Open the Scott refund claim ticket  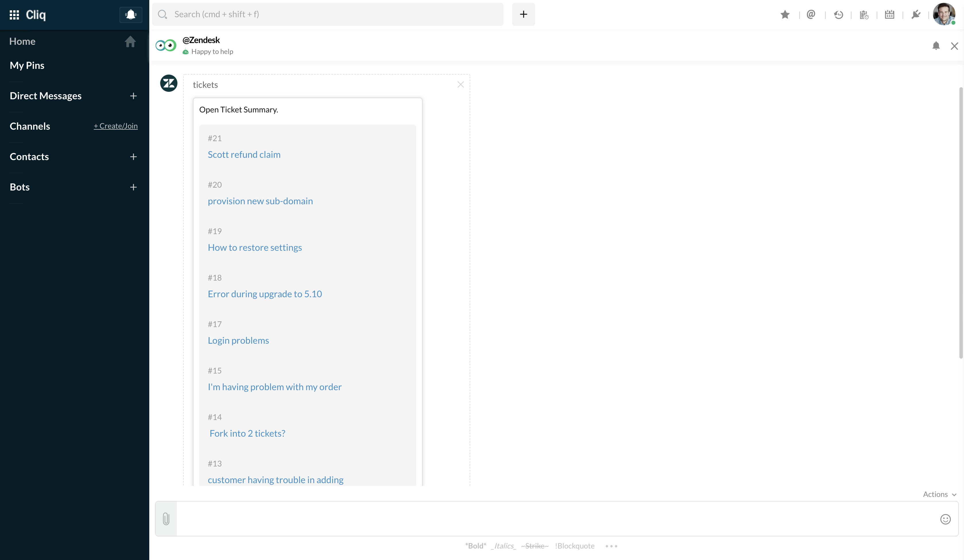[x=244, y=154]
